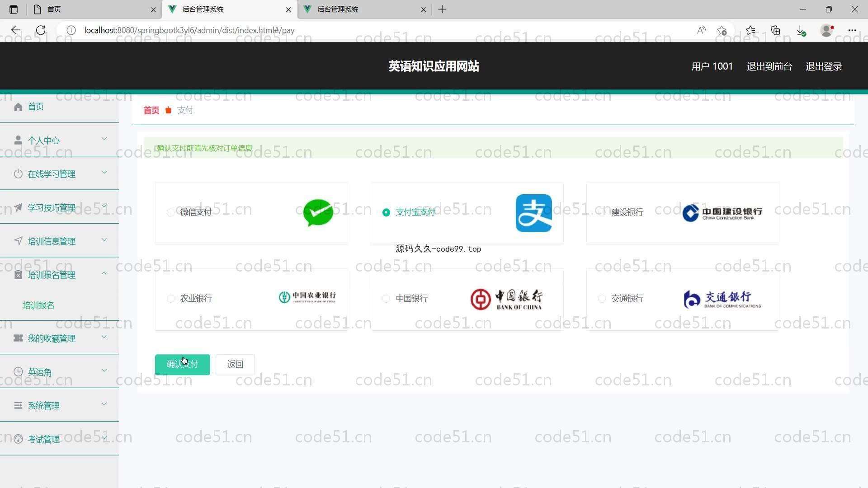Screen dimensions: 868x488
Task: Select the 支付宝支付 radio button
Action: pyautogui.click(x=386, y=212)
